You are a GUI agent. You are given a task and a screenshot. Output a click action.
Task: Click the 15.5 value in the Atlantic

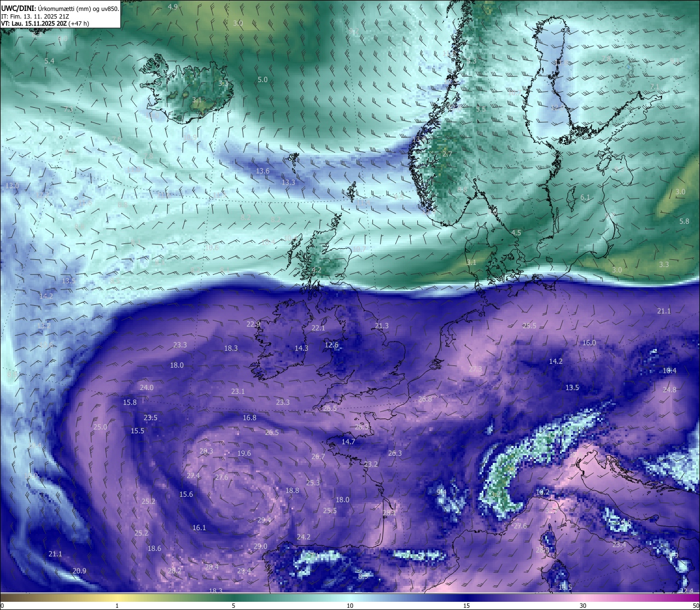pyautogui.click(x=137, y=431)
